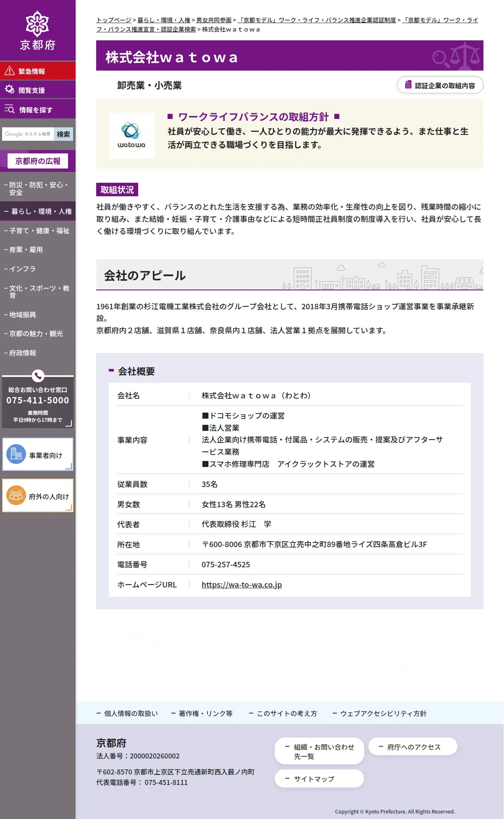
Task: Go to トップページ breadcrumb link
Action: coord(114,20)
